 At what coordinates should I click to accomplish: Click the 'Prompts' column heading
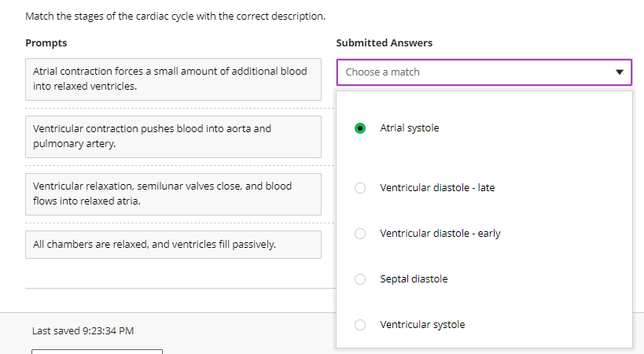pyautogui.click(x=46, y=43)
